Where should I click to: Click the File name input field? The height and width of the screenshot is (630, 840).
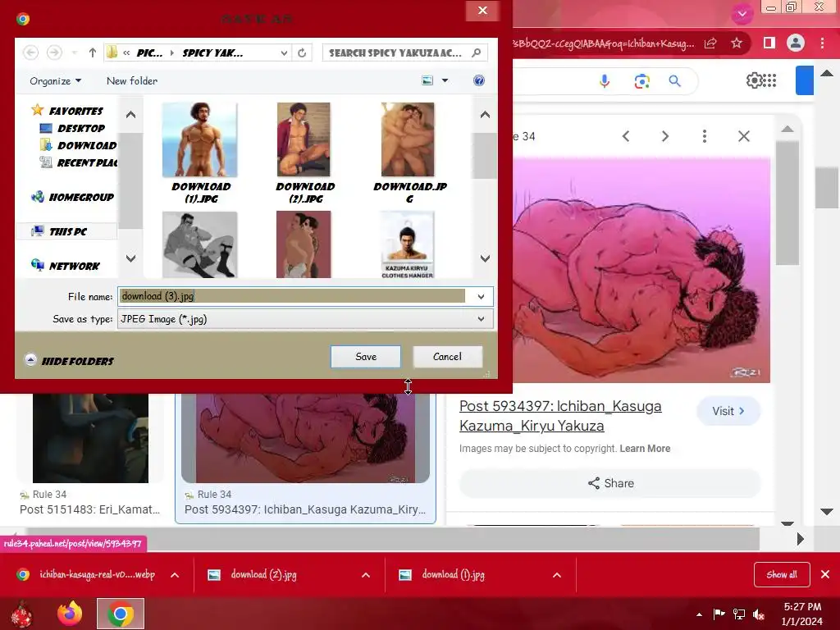293,296
